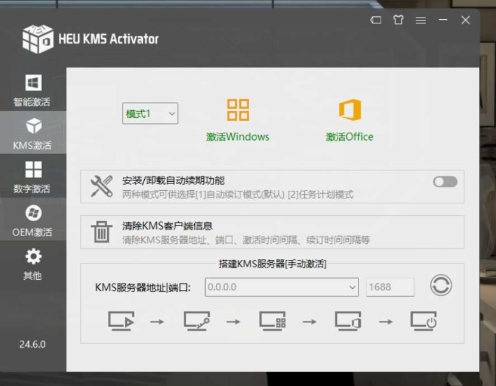Click the HEU cube logo

[x=38, y=39]
